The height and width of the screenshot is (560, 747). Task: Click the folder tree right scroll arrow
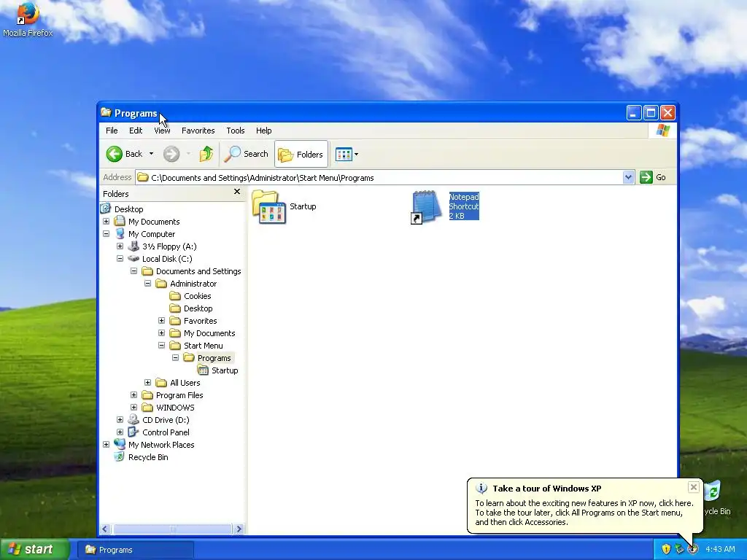[239, 529]
